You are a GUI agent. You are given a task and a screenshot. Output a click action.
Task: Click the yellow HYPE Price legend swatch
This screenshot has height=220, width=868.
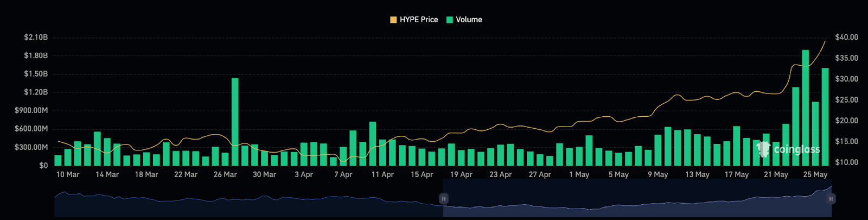pos(393,20)
